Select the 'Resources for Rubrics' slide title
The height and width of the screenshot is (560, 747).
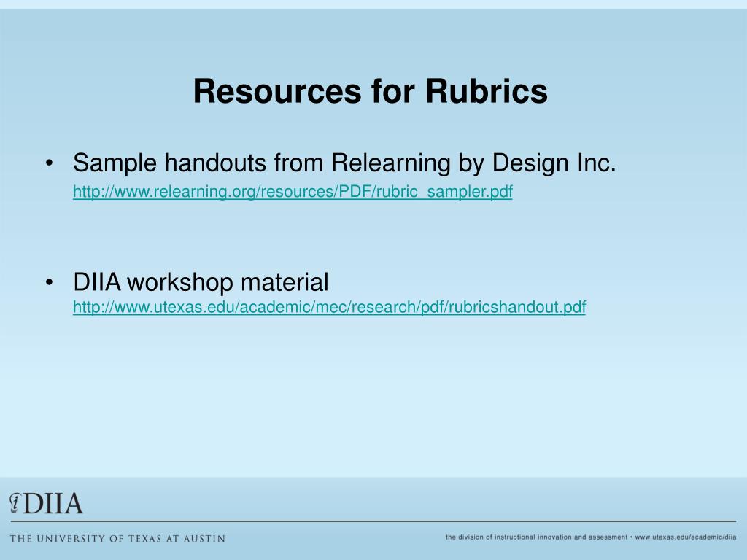(370, 91)
